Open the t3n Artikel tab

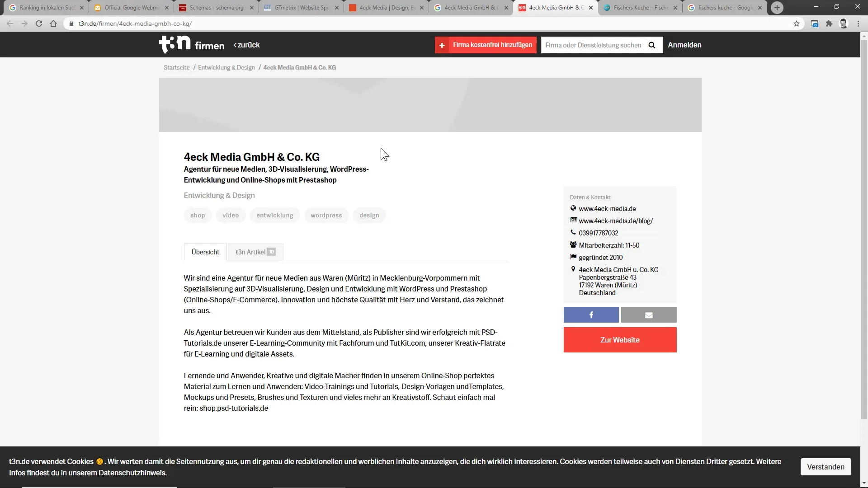pos(255,252)
